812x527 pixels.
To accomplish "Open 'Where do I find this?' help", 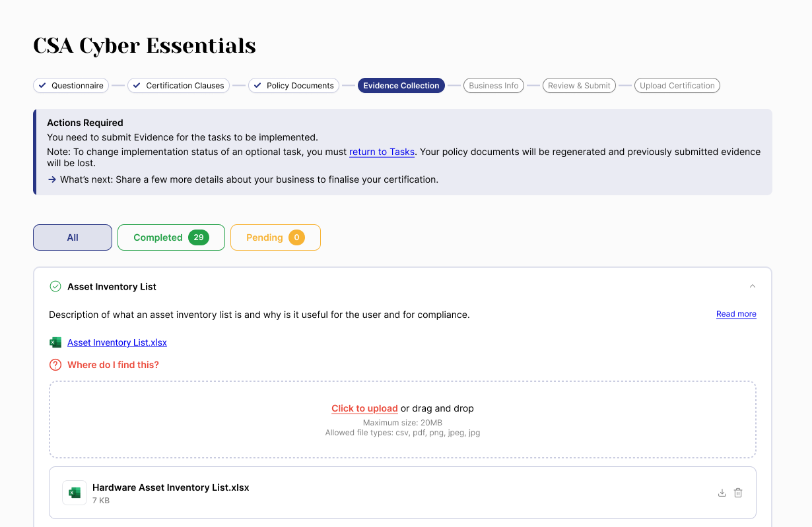I will pos(113,365).
